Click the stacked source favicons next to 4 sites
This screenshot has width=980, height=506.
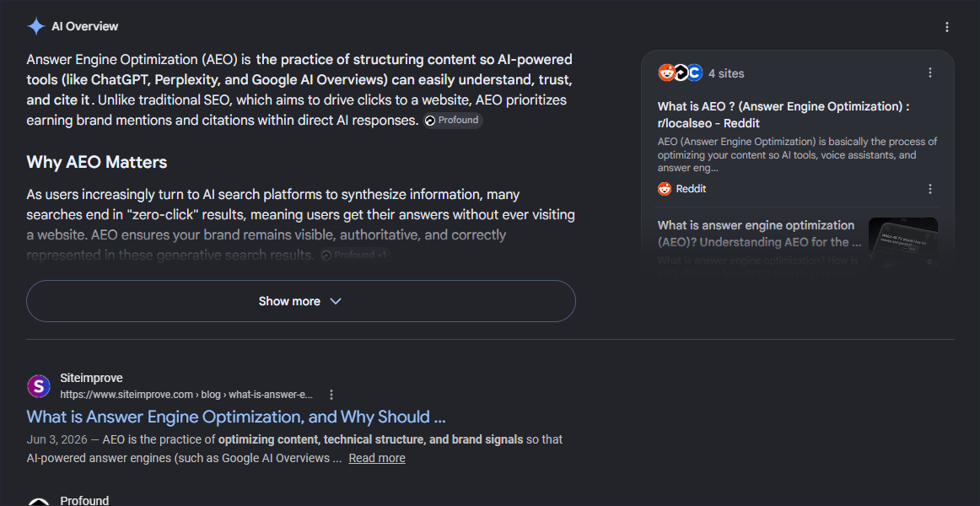[680, 73]
